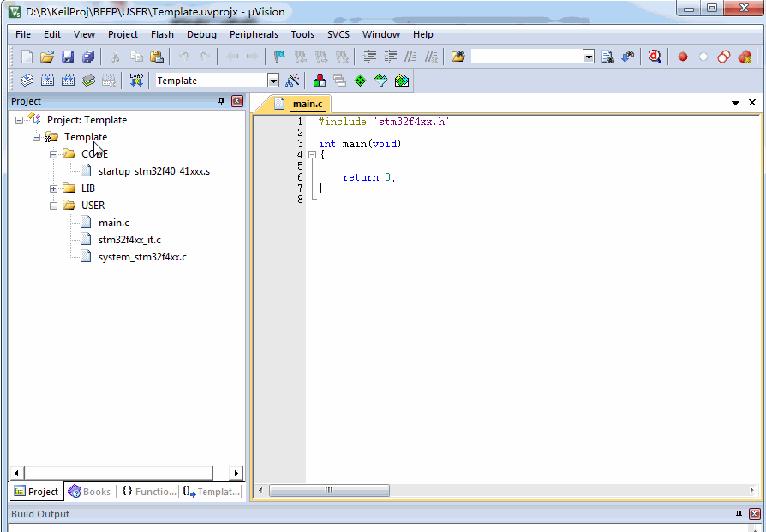Click the Save All icon

coord(88,57)
